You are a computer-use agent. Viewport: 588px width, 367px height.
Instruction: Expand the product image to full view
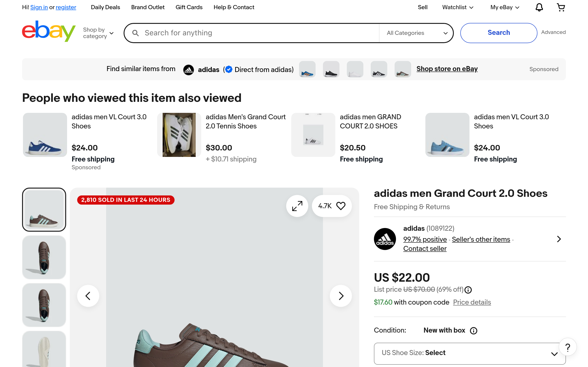297,206
